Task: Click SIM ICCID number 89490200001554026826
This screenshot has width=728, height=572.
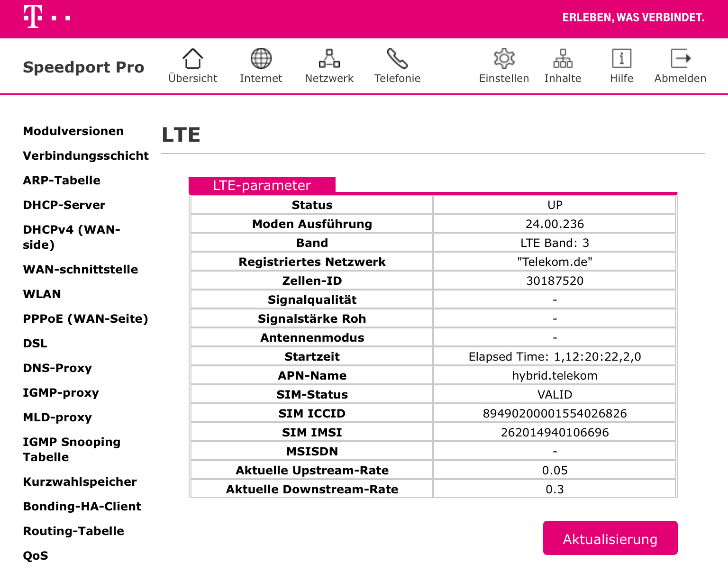Action: click(x=555, y=414)
